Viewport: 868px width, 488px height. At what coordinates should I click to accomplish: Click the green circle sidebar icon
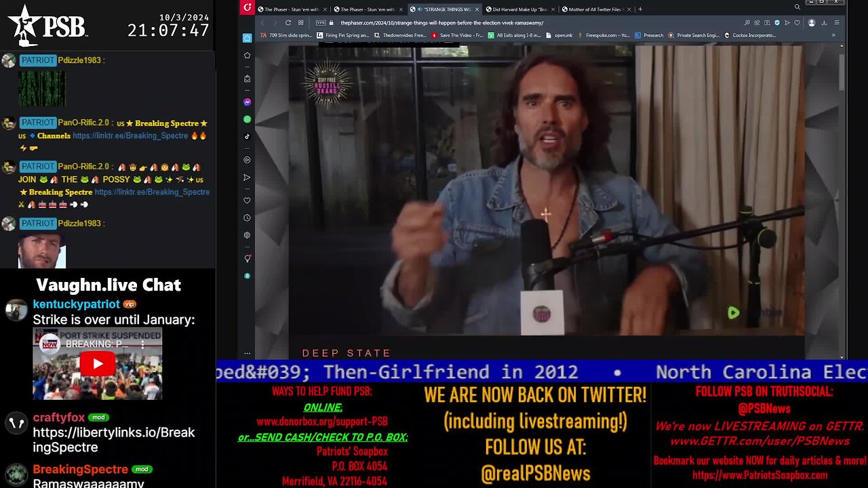coord(247,276)
